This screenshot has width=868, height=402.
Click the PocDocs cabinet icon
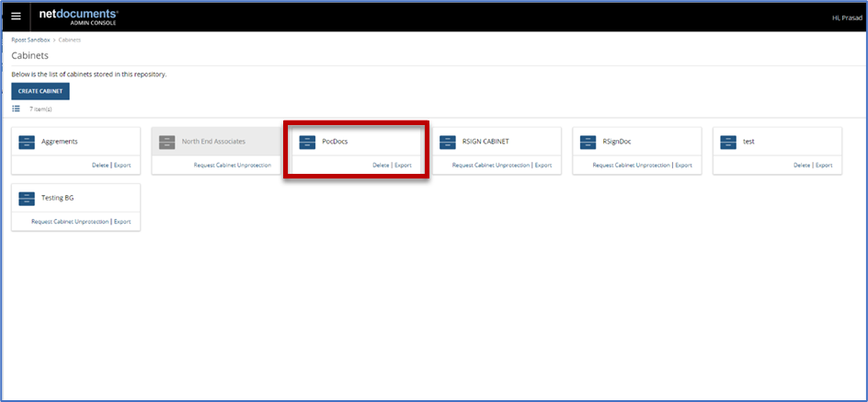[x=307, y=142]
